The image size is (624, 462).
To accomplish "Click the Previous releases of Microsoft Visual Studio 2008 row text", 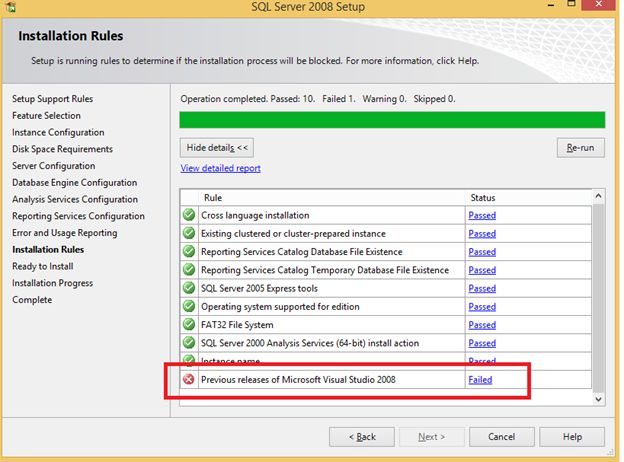I will pyautogui.click(x=298, y=380).
